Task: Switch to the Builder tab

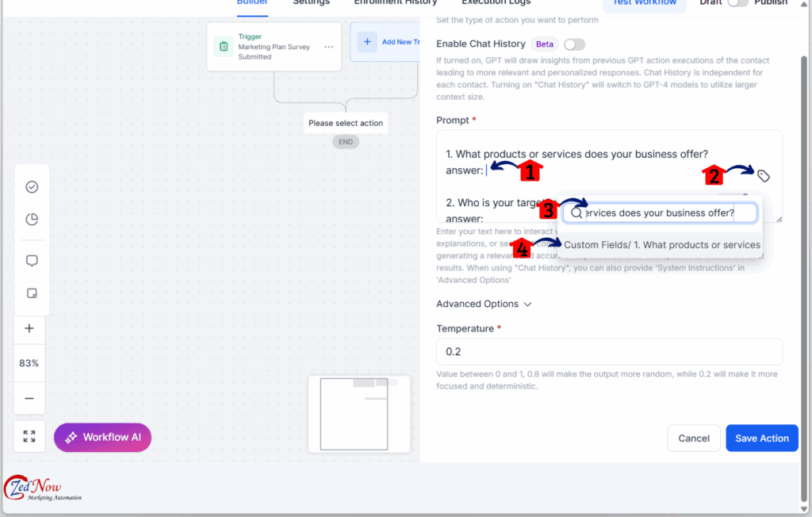Action: point(252,3)
